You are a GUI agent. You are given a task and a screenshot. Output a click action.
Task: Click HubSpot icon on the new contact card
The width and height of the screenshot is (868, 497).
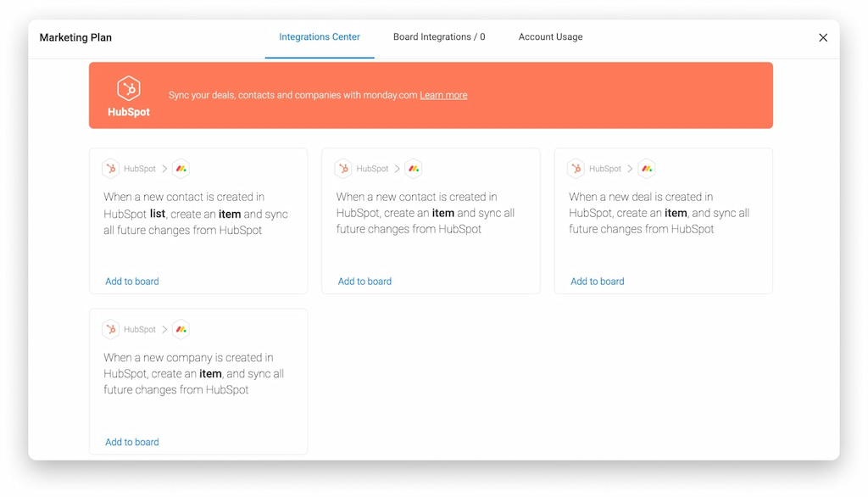343,169
